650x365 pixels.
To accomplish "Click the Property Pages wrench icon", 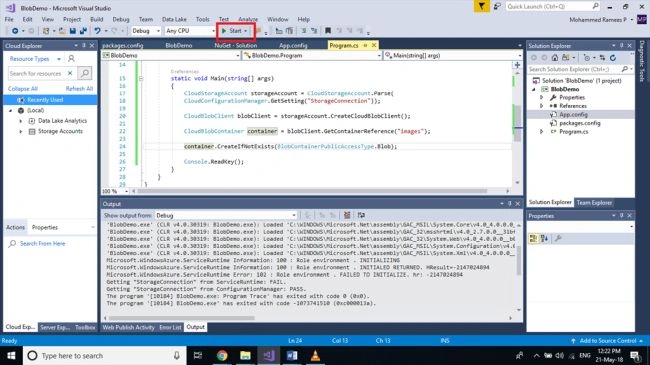I will point(558,238).
